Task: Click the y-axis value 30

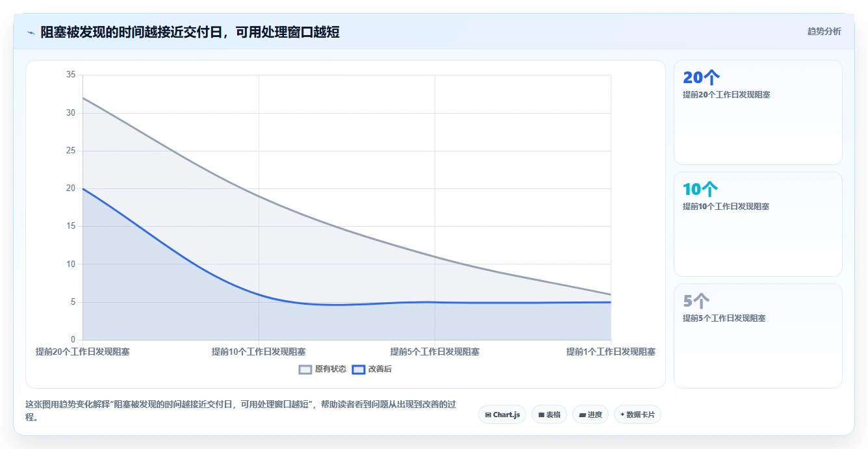Action: (x=71, y=113)
